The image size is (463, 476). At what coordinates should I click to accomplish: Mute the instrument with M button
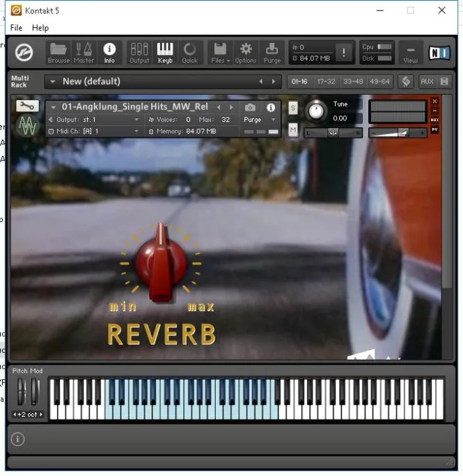293,130
